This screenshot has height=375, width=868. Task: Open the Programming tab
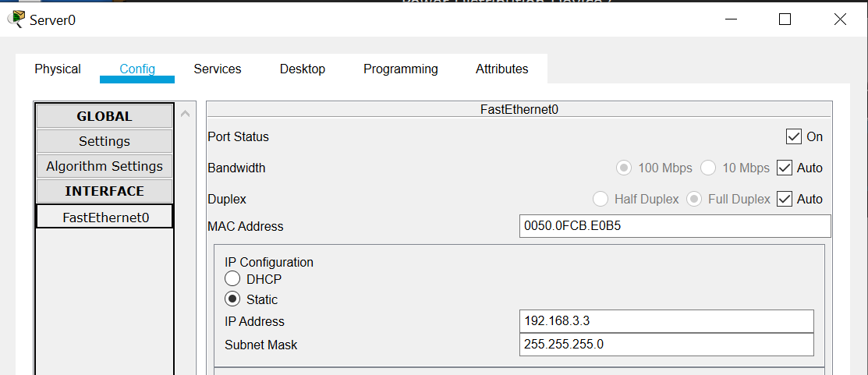click(401, 69)
